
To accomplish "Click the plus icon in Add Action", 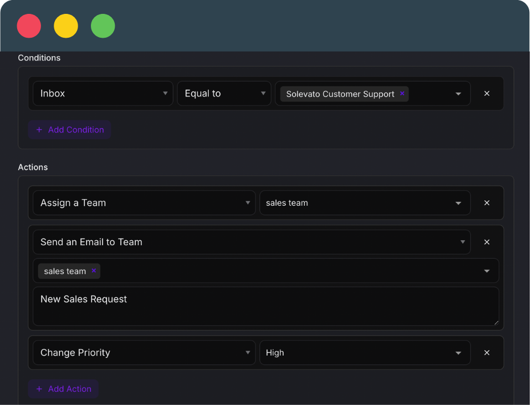I will pos(39,389).
